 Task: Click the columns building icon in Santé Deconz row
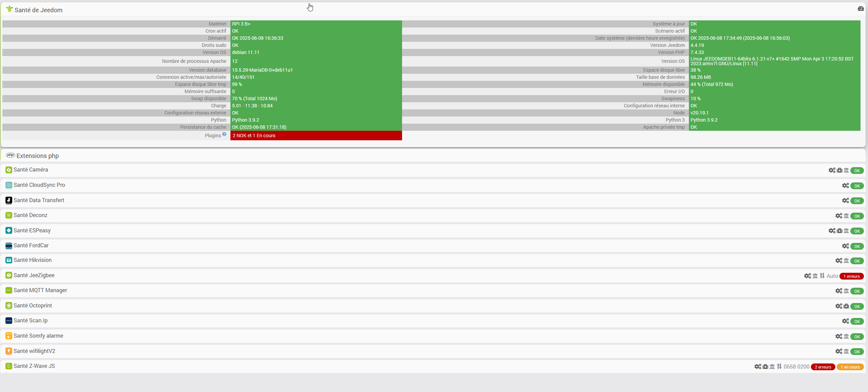[846, 216]
